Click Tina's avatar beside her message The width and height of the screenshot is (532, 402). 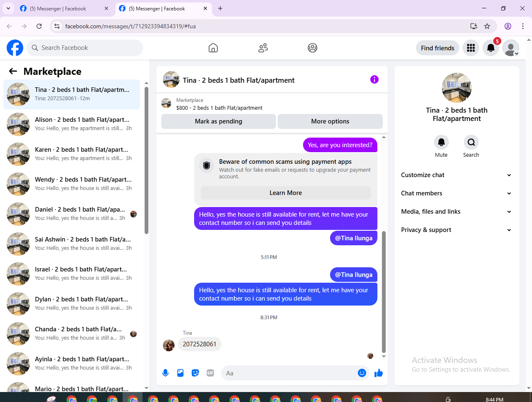point(169,345)
